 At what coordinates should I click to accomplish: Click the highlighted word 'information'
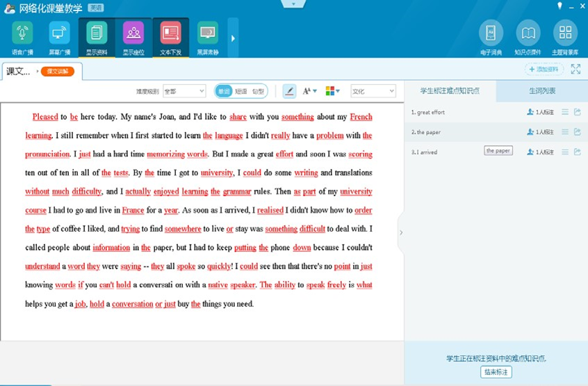111,248
